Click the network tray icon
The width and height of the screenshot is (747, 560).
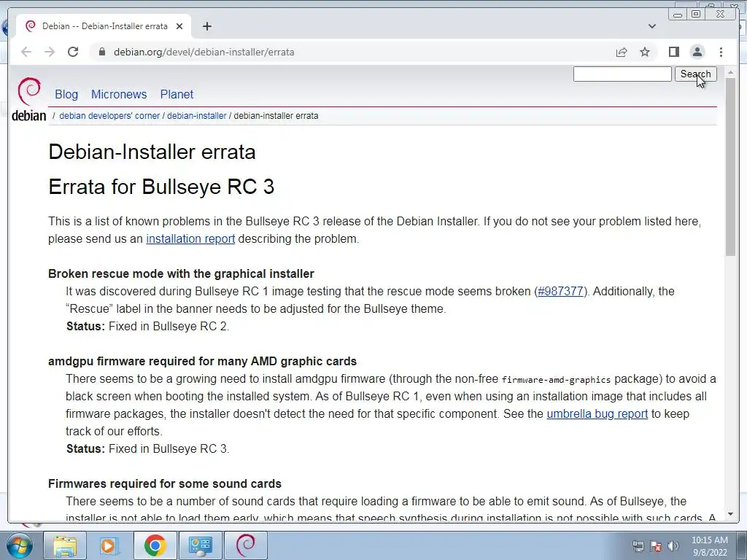(x=638, y=545)
